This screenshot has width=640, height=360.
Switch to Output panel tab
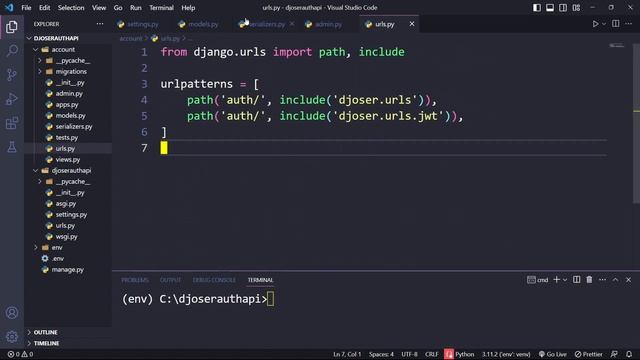pos(170,280)
